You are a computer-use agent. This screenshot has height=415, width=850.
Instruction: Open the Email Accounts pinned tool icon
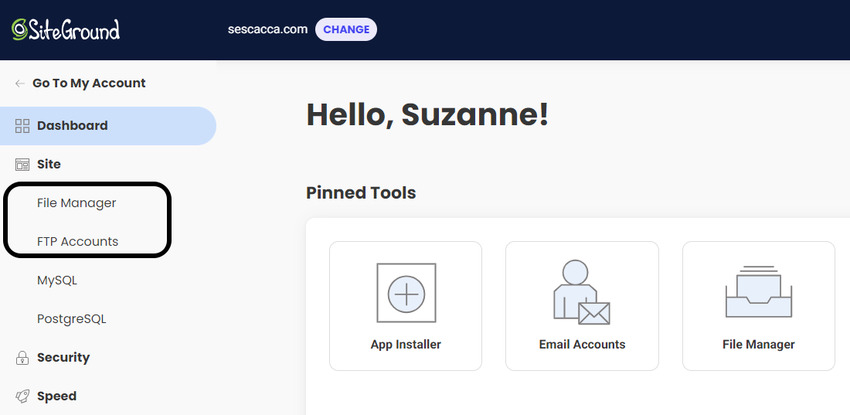coord(581,293)
